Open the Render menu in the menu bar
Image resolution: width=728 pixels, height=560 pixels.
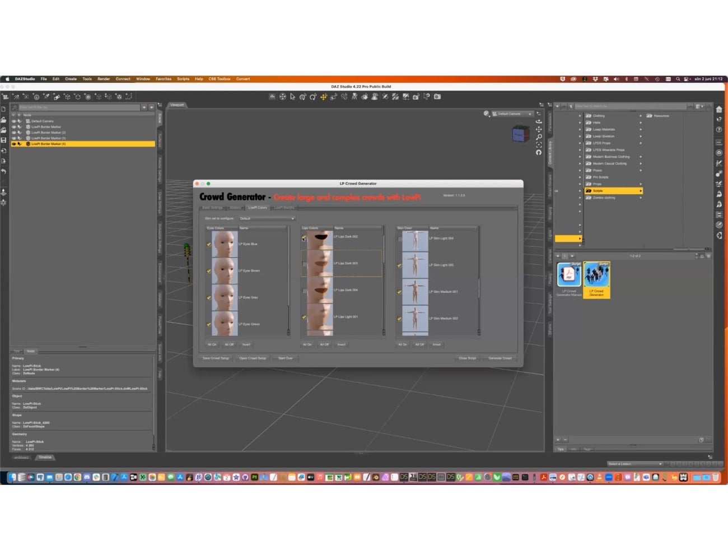point(104,79)
